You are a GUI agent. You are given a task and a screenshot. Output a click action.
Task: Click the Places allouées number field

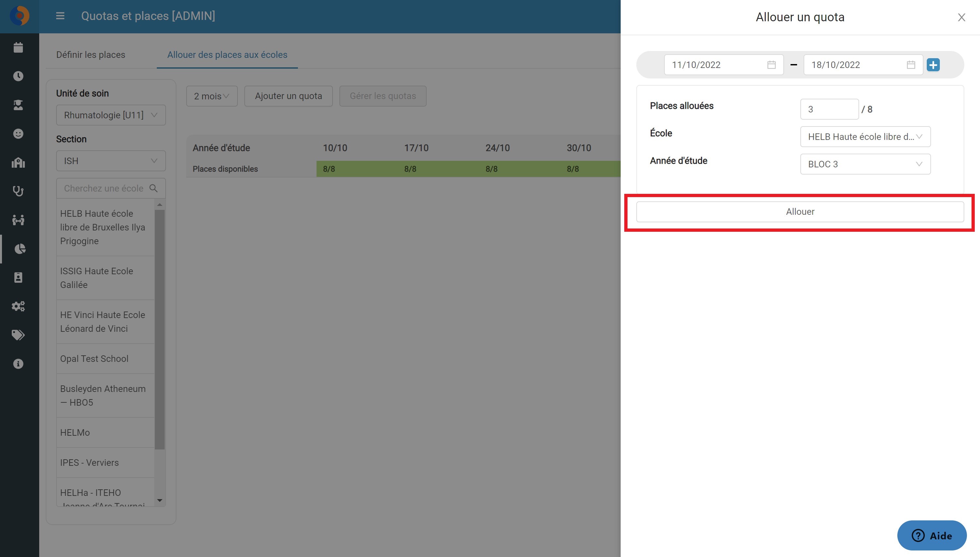(829, 110)
